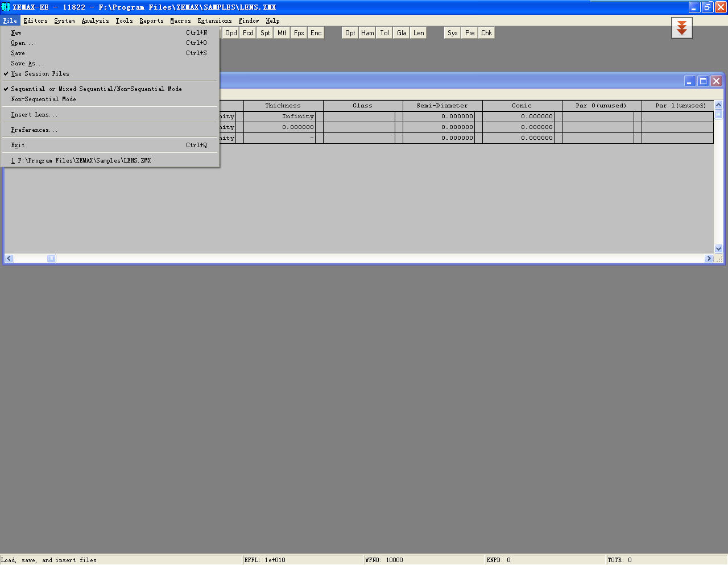Click the Glass column header
Image resolution: width=728 pixels, height=565 pixels.
[x=363, y=106]
